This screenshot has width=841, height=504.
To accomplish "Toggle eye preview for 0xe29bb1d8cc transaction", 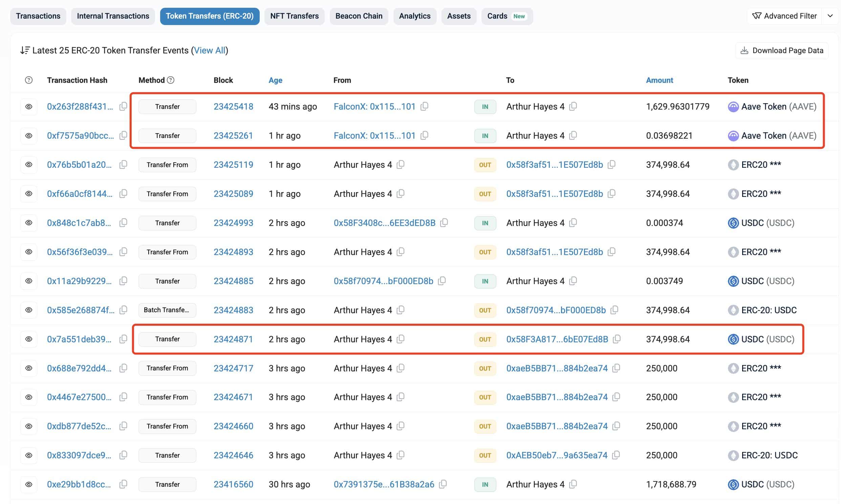I will (x=29, y=484).
